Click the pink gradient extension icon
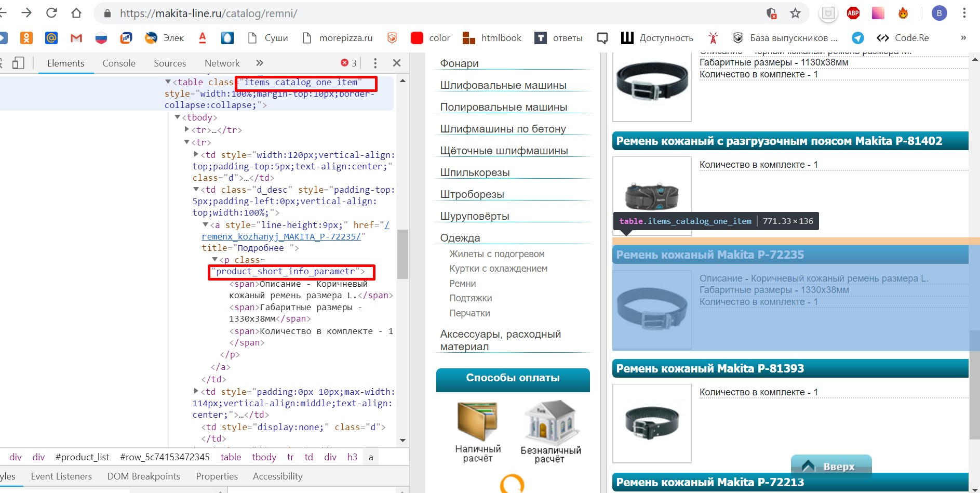Screen dimensions: 980x493 point(878,13)
